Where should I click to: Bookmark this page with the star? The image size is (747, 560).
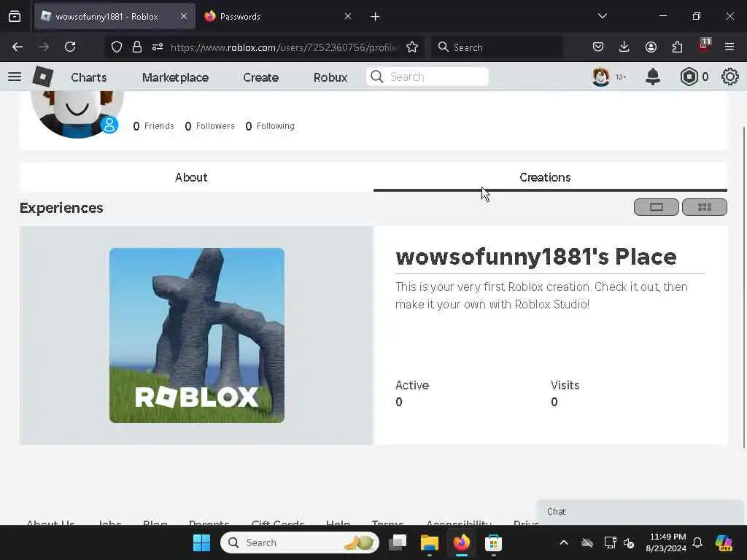412,47
